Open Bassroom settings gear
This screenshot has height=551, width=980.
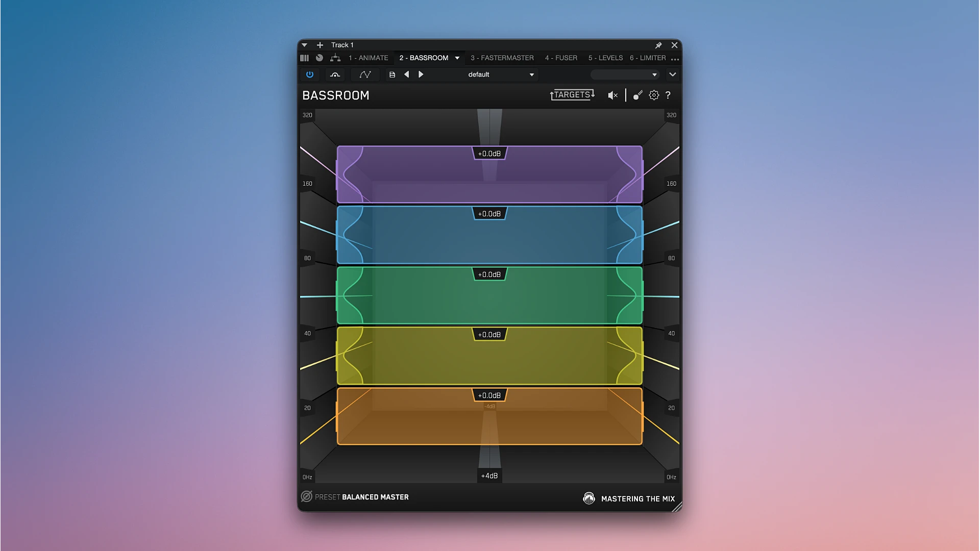pos(654,95)
